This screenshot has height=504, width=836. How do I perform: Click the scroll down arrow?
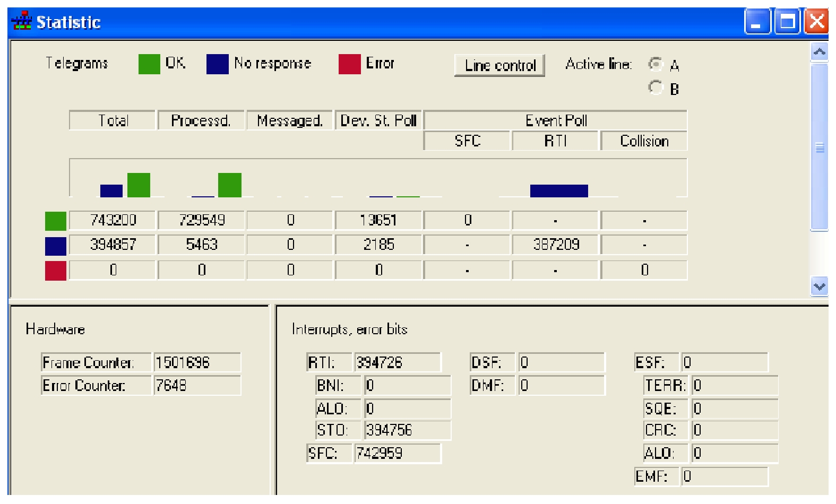(820, 286)
